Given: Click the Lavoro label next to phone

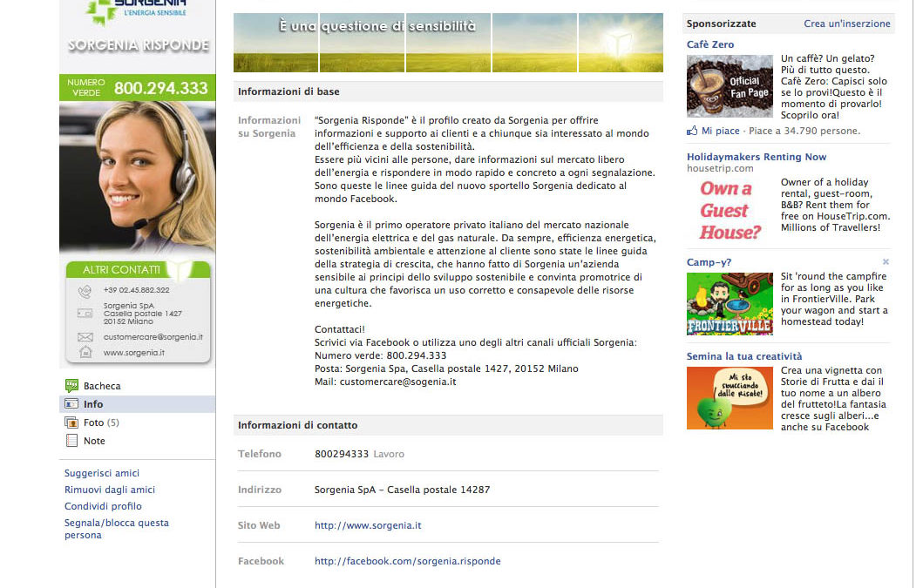Looking at the screenshot, I should 389,454.
